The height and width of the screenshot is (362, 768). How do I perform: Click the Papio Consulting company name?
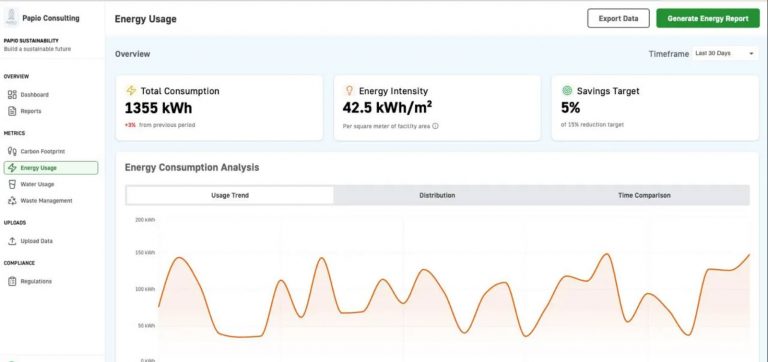50,18
